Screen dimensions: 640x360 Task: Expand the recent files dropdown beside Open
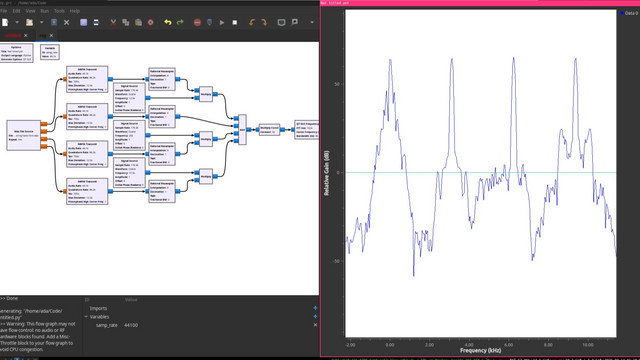[41, 22]
